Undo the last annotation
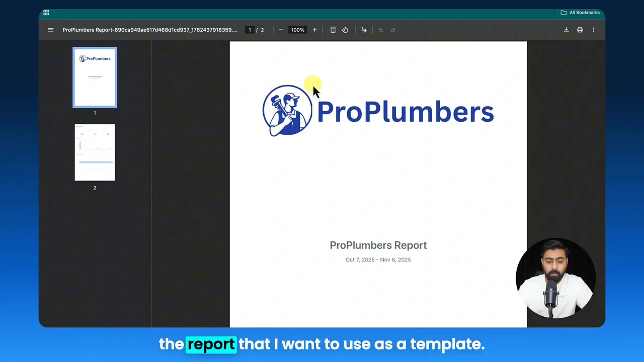The width and height of the screenshot is (644, 362). 381,30
